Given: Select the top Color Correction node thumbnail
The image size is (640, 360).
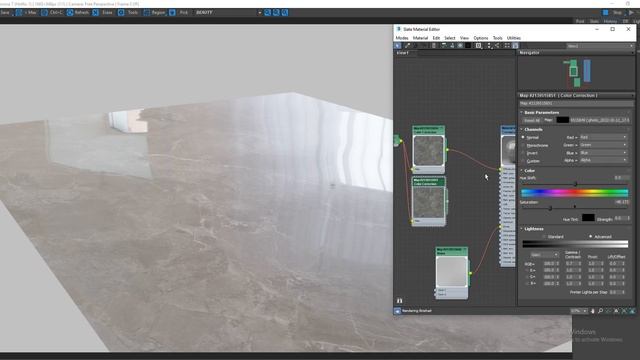Looking at the screenshot, I should tap(428, 151).
